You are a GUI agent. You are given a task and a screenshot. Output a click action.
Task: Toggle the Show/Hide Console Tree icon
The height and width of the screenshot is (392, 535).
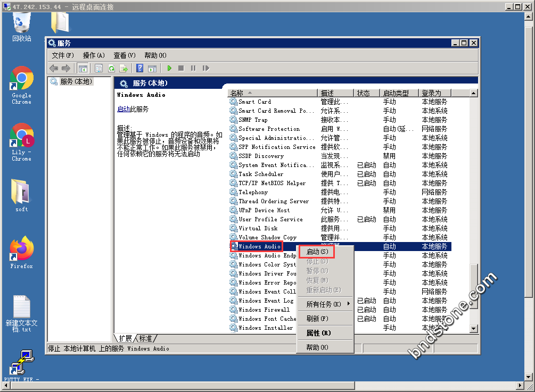point(83,68)
